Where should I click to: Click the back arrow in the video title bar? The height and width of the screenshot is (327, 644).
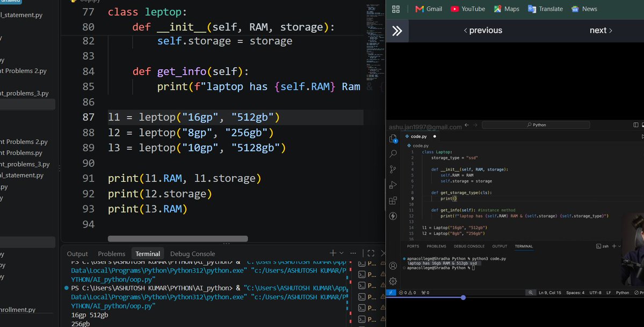(x=467, y=125)
